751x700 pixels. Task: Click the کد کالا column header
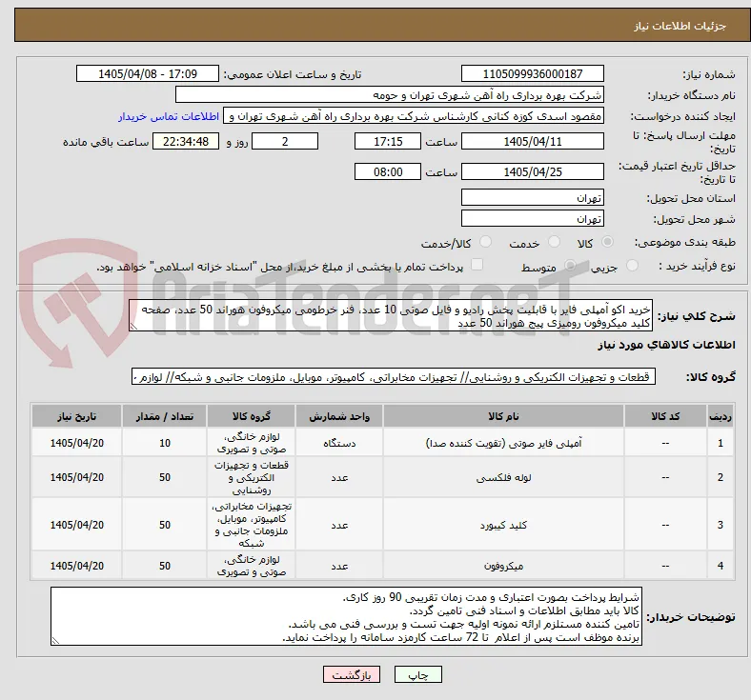tap(666, 416)
